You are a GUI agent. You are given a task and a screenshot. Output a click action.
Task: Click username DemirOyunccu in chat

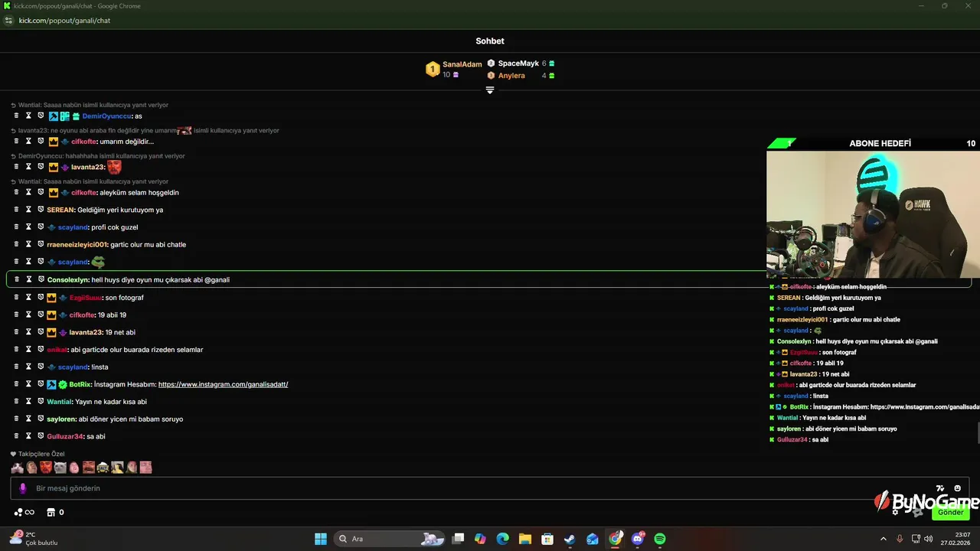pos(106,116)
